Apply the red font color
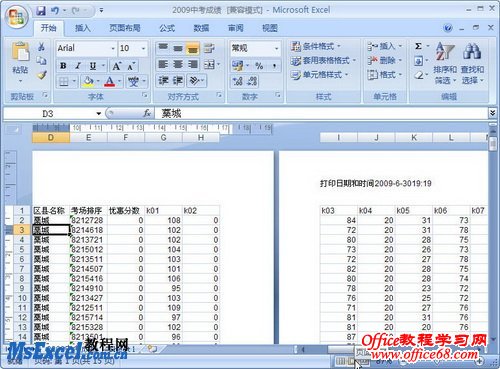The height and width of the screenshot is (369, 500). pos(110,81)
